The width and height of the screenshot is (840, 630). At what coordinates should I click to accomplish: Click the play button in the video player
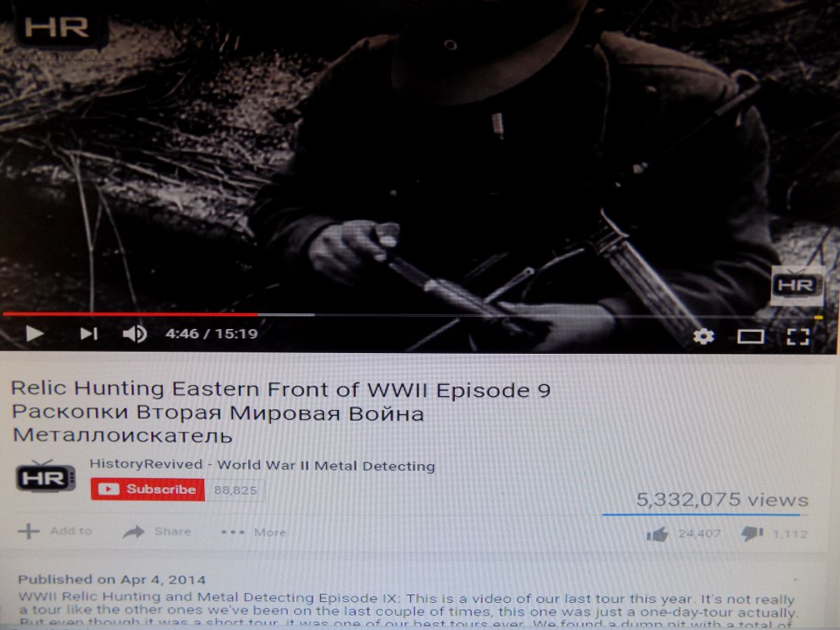[x=34, y=334]
